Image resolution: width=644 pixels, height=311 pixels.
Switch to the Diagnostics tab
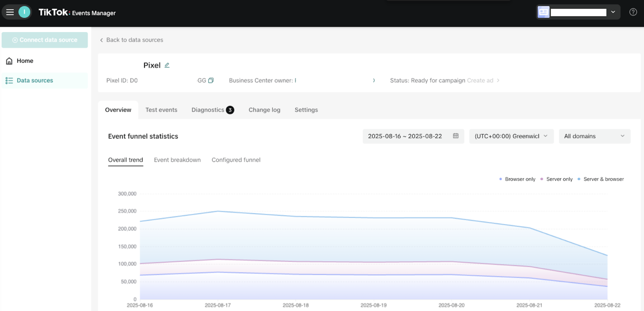[x=208, y=110]
